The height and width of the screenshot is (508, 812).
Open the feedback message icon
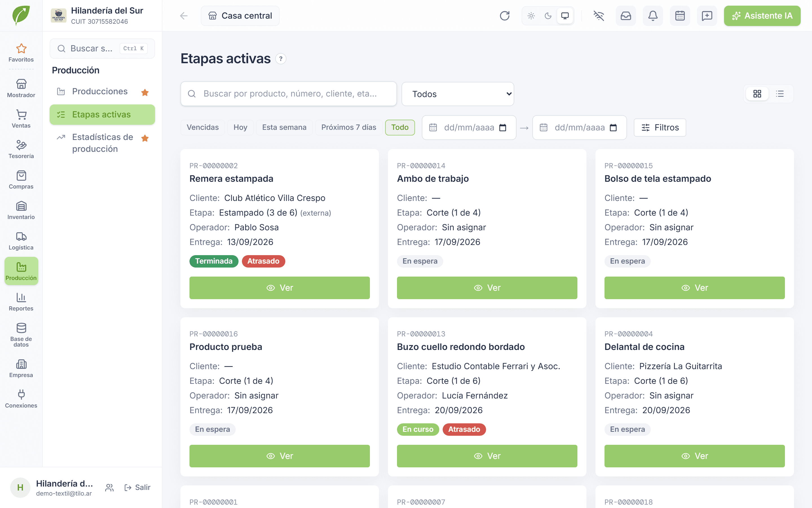coord(707,16)
